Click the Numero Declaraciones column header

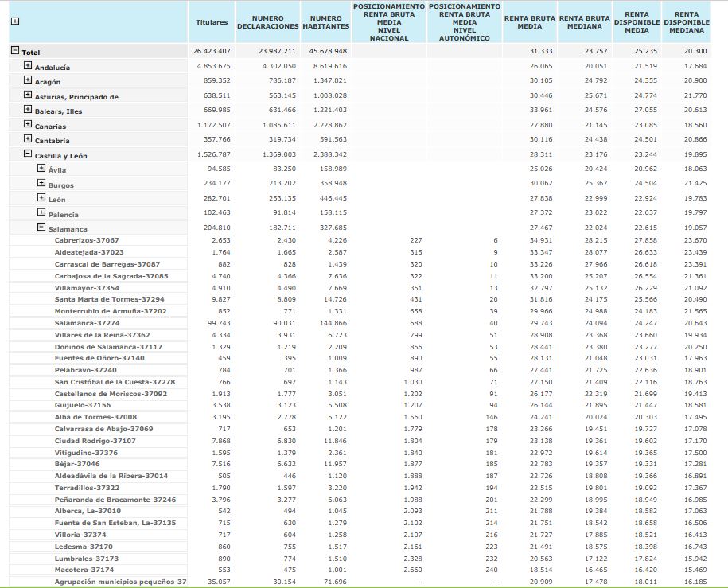click(x=267, y=22)
